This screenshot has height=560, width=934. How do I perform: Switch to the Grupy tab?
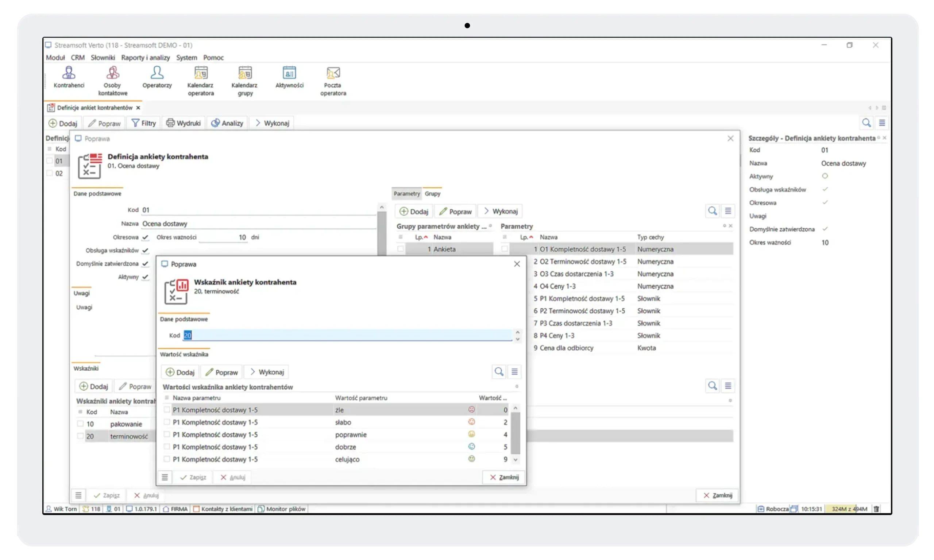tap(432, 193)
